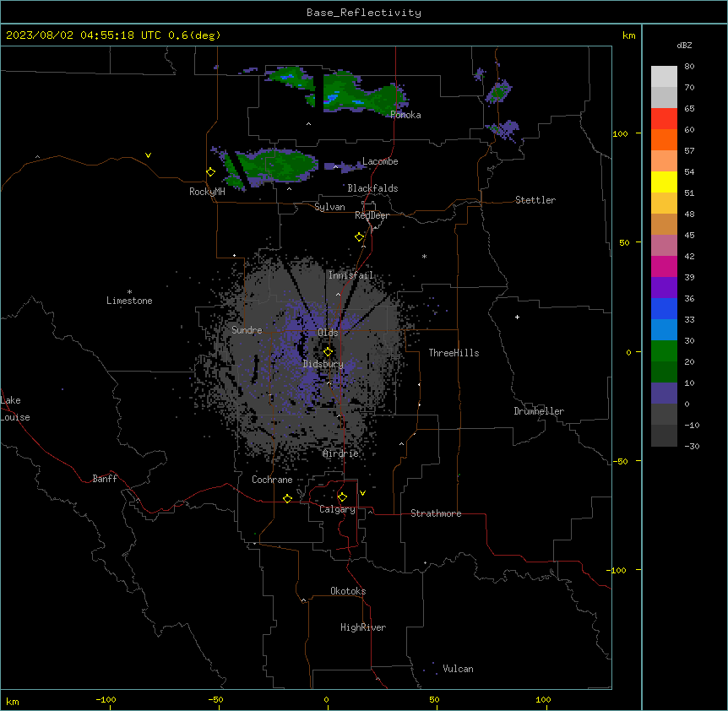The height and width of the screenshot is (711, 728).
Task: Click the Olds label
Action: pyautogui.click(x=328, y=333)
